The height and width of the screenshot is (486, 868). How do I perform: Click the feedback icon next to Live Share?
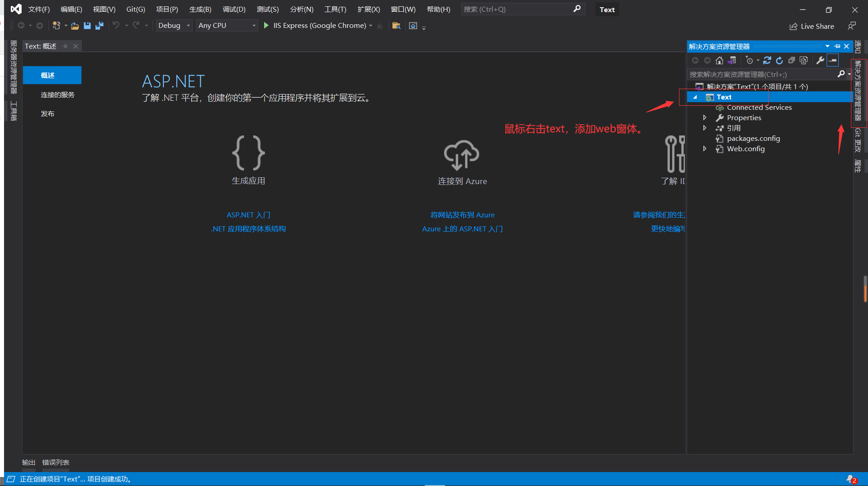[851, 26]
